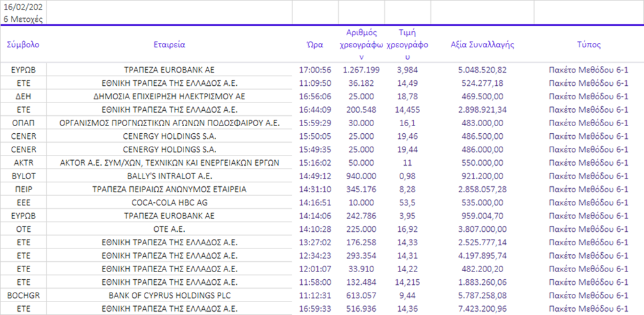
Task: Select the Σύμβολο column header
Action: point(24,45)
